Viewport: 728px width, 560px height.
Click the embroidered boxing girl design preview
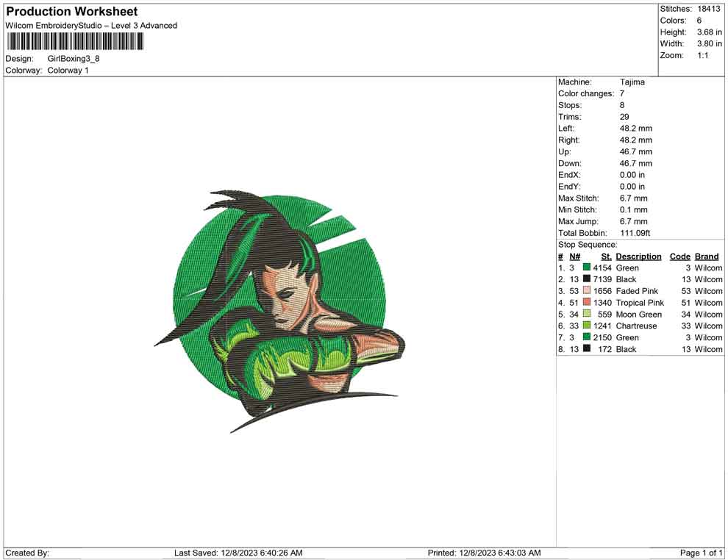tap(279, 312)
